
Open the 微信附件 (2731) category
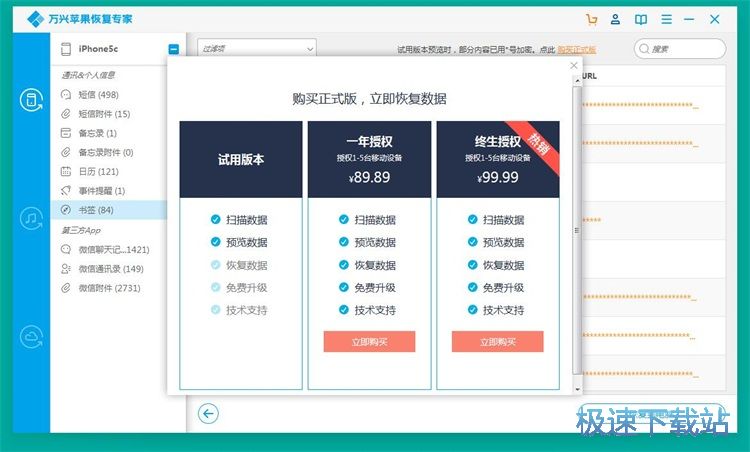coord(109,288)
